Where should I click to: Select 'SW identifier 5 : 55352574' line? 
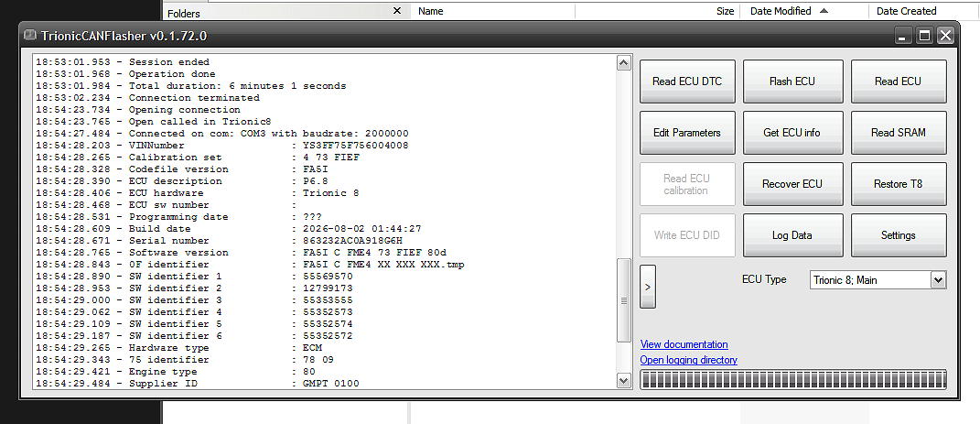[194, 324]
